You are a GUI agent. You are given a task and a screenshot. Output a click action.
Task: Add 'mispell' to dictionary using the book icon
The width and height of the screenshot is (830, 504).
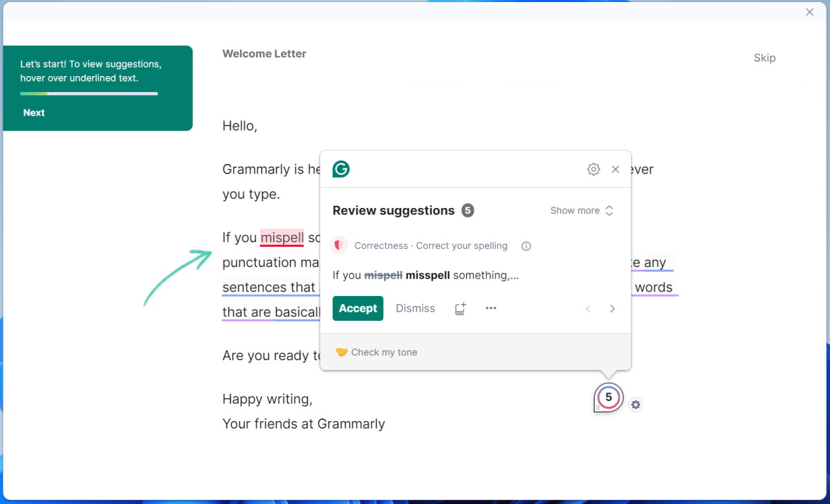pos(460,308)
